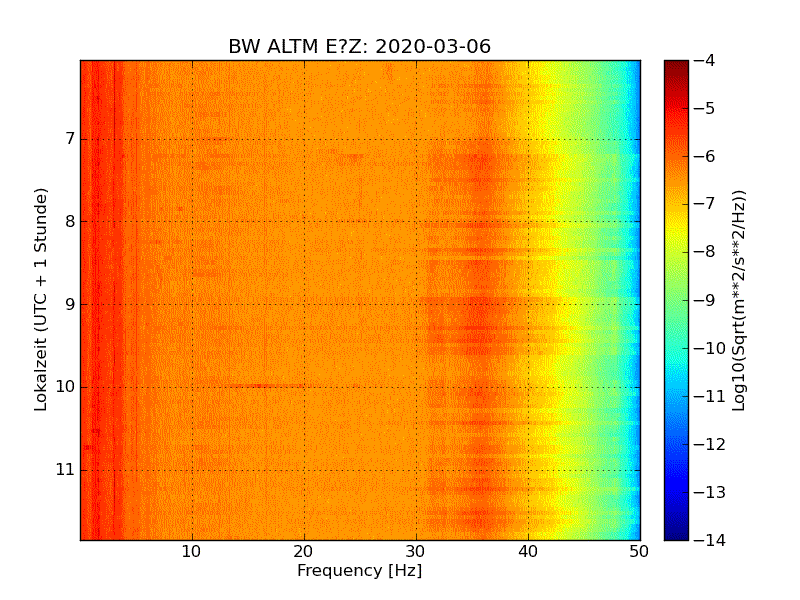The width and height of the screenshot is (800, 600).
Task: Click the colorbar tick label '−11'
Action: pyautogui.click(x=710, y=396)
